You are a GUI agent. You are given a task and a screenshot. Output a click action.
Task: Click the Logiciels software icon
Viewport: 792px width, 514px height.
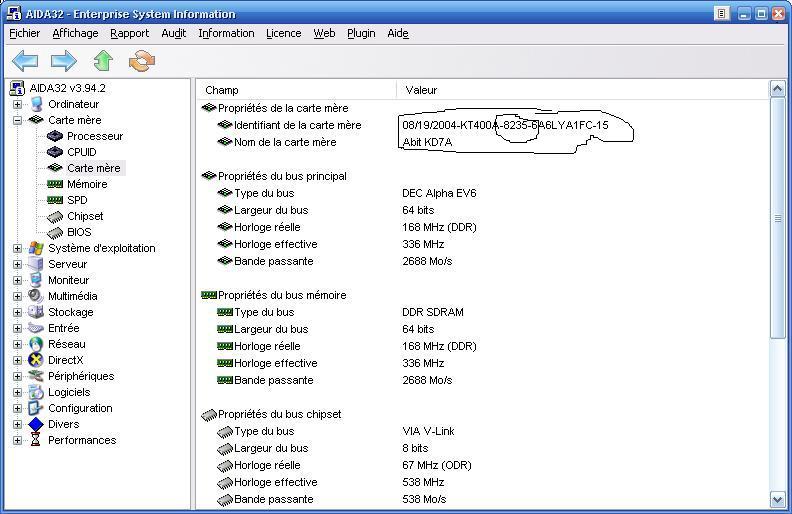point(36,392)
